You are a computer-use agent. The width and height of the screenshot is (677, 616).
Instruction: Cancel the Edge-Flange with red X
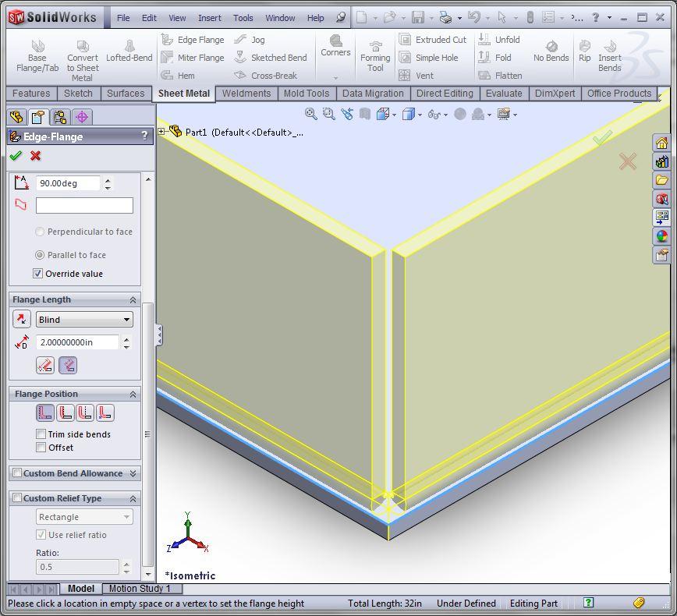click(36, 155)
